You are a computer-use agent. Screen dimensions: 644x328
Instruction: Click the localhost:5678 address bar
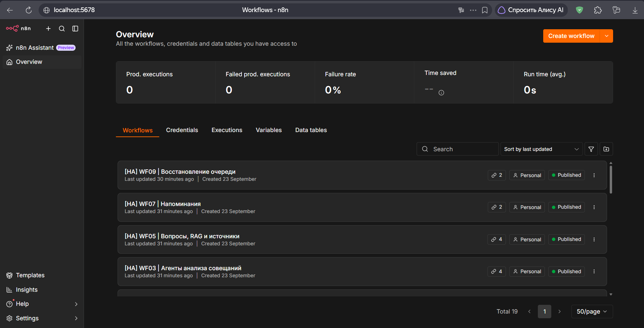click(x=74, y=10)
